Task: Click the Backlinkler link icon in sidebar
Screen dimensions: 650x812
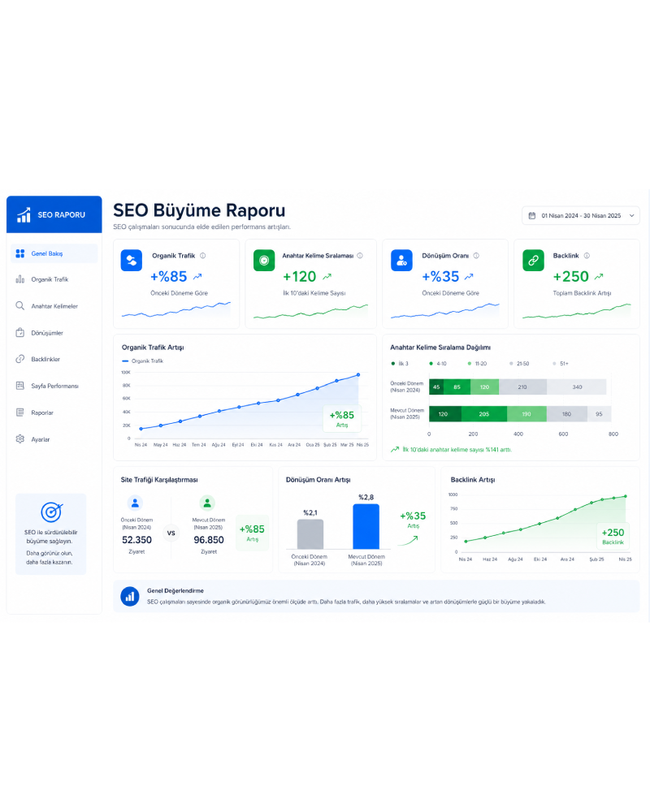Action: 19,360
